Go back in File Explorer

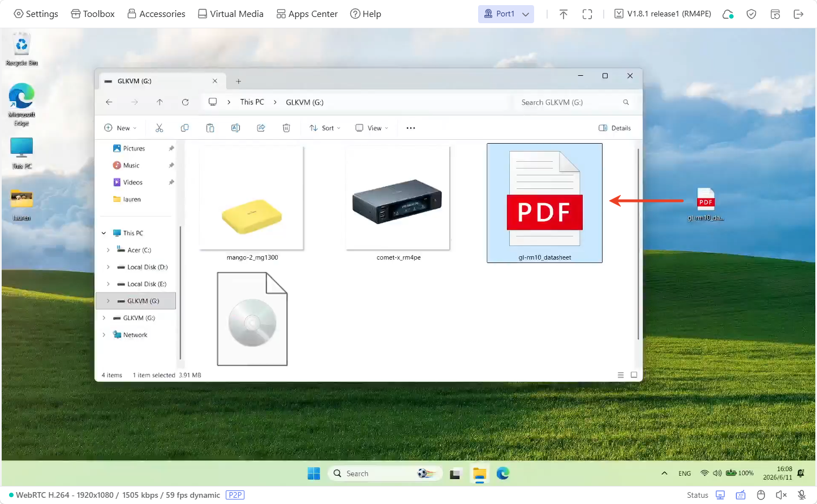pyautogui.click(x=109, y=102)
